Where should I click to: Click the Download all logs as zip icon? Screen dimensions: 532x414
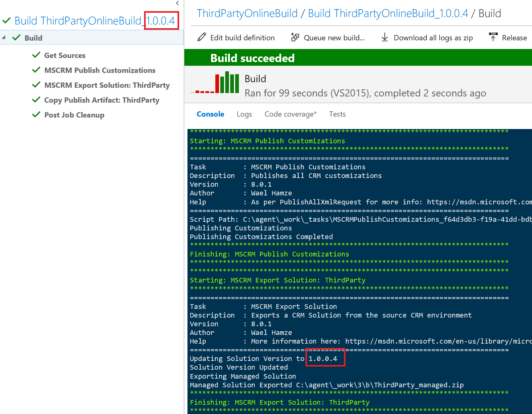tap(385, 37)
